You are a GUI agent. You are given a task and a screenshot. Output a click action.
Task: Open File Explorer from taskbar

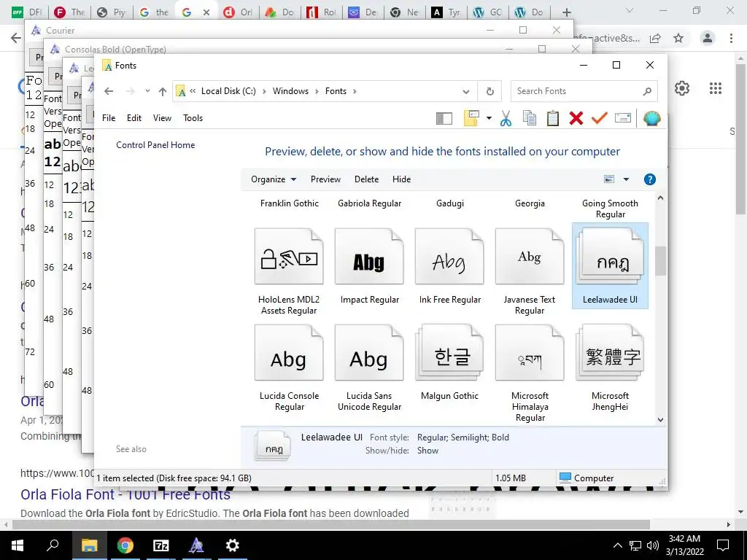[89, 545]
